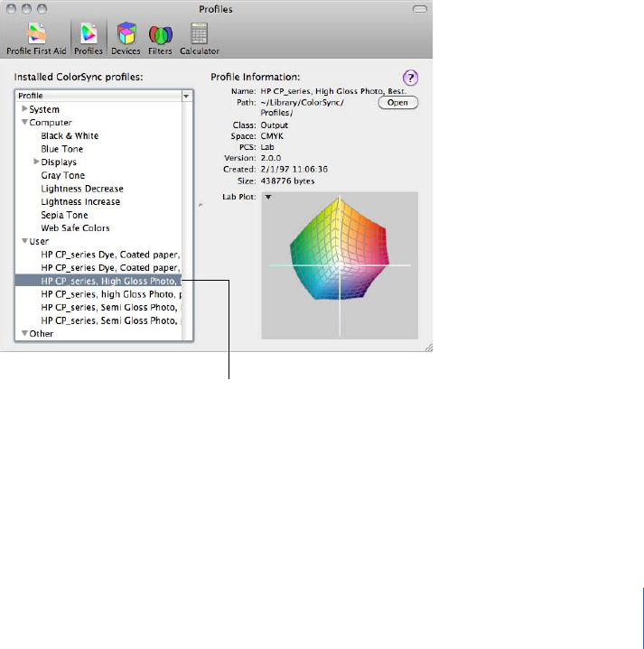Open the Lab Plot options triangle menu

pos(268,197)
